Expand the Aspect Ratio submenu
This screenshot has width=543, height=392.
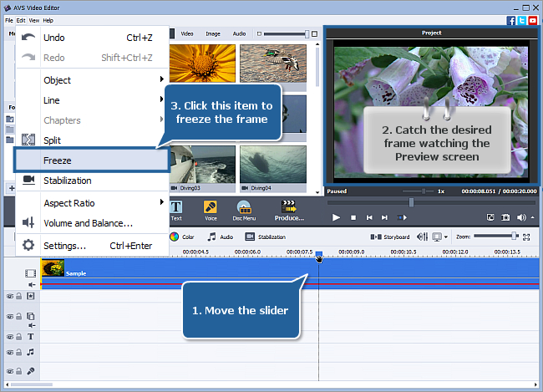tap(92, 203)
